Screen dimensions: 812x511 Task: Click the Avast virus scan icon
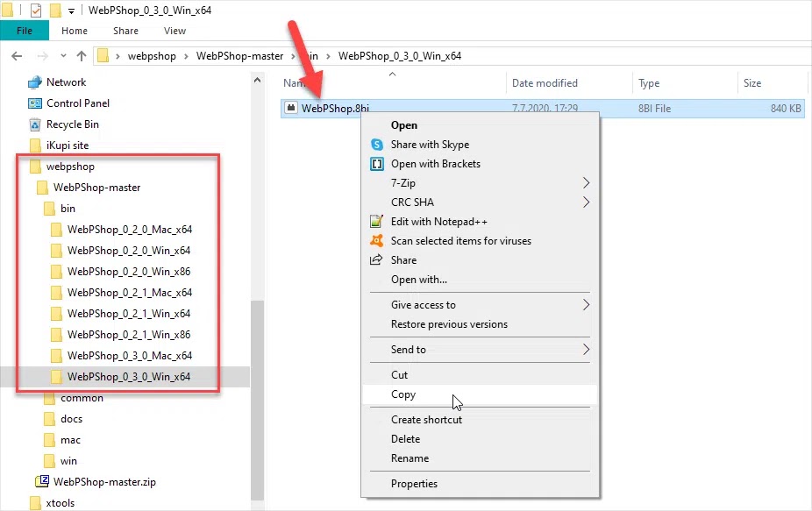click(376, 241)
